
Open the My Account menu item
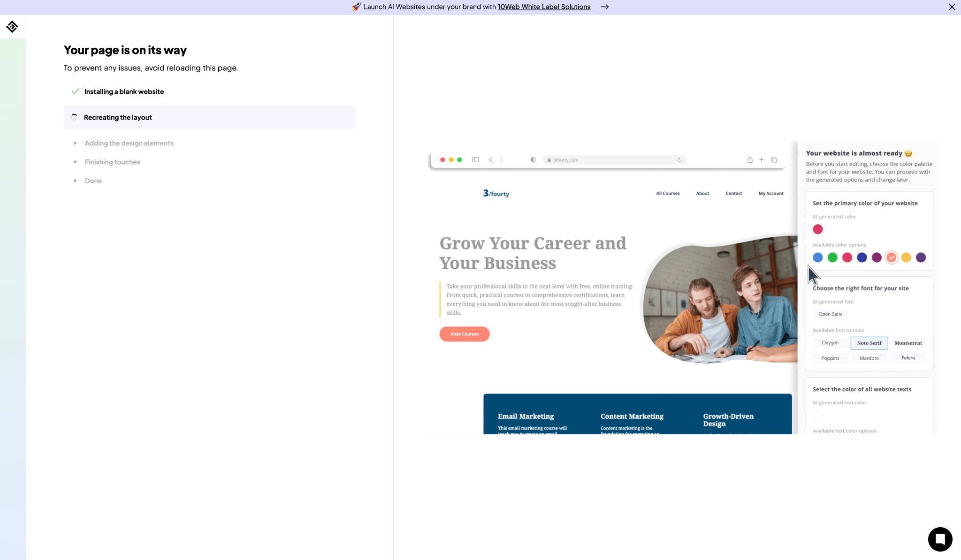point(771,194)
